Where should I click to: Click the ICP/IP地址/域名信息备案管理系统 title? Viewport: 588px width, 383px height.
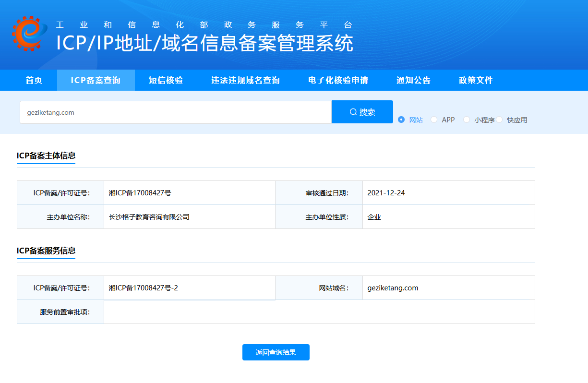click(x=205, y=43)
